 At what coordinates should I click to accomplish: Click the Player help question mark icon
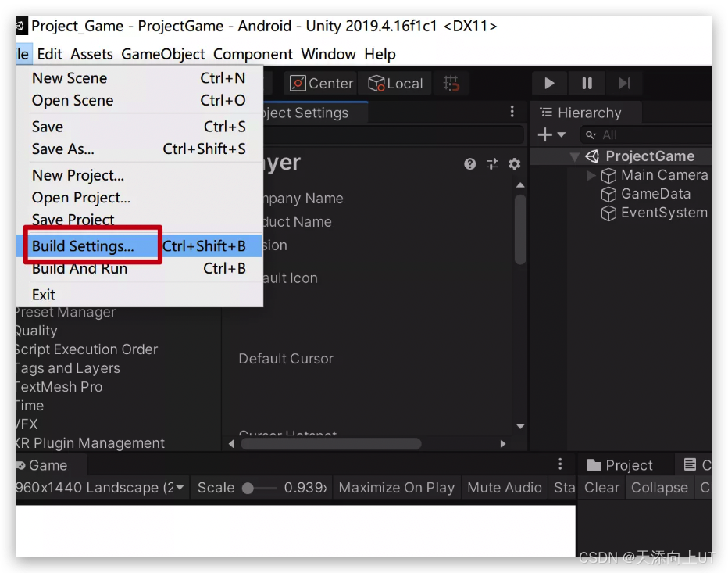pyautogui.click(x=470, y=163)
